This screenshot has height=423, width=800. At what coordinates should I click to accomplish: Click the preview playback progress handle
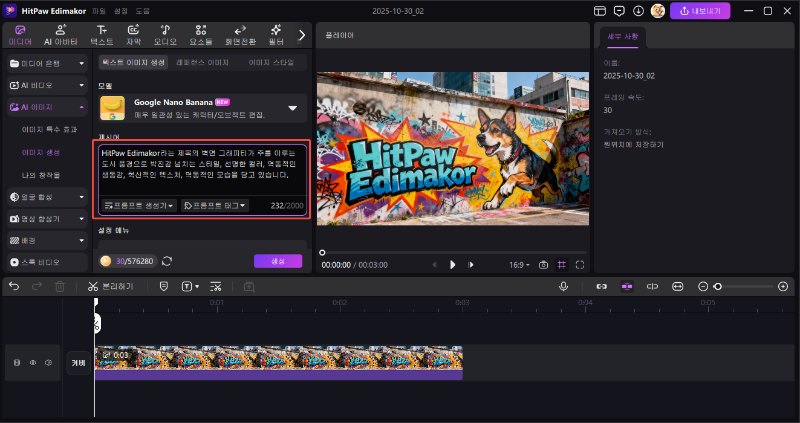click(x=322, y=253)
